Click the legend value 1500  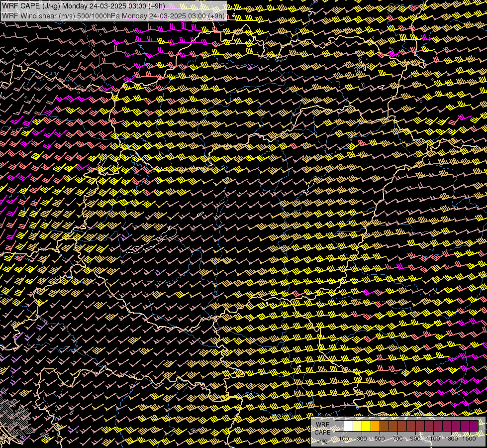point(469,439)
